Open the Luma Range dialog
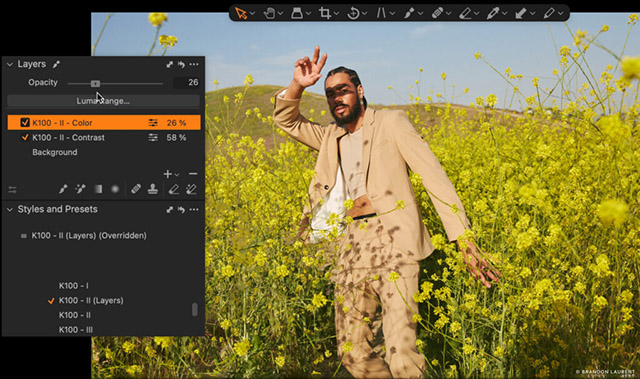640x379 pixels. point(103,101)
